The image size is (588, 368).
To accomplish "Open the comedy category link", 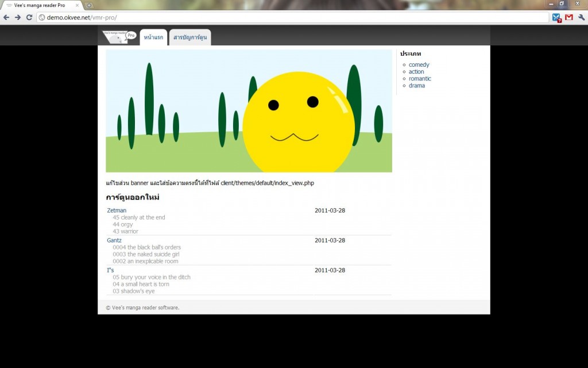I will point(419,64).
